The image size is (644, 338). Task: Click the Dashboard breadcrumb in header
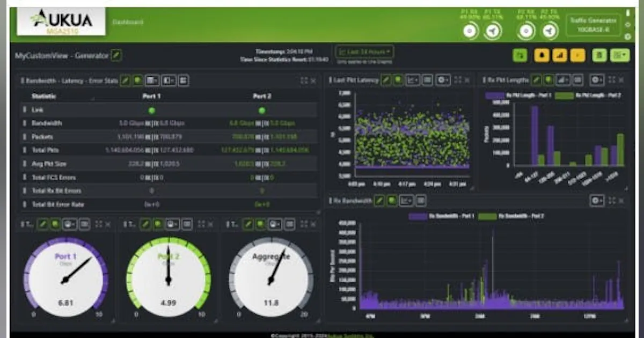[128, 22]
